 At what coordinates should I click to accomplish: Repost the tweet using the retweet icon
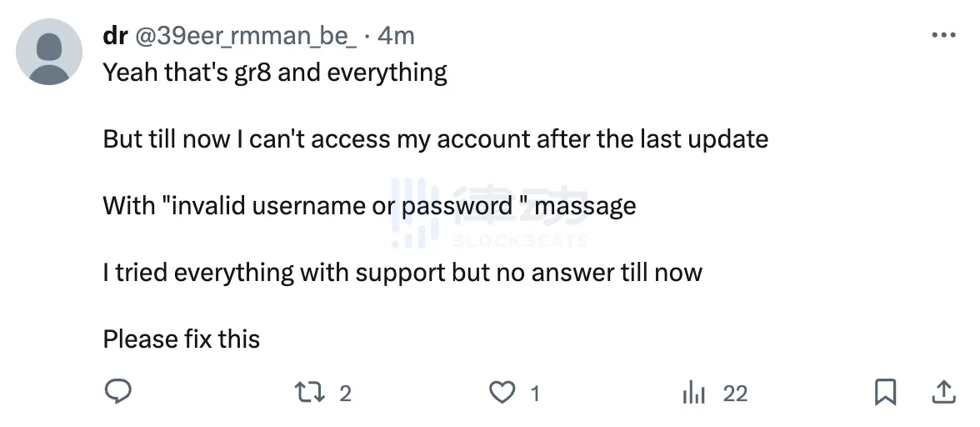click(x=310, y=392)
